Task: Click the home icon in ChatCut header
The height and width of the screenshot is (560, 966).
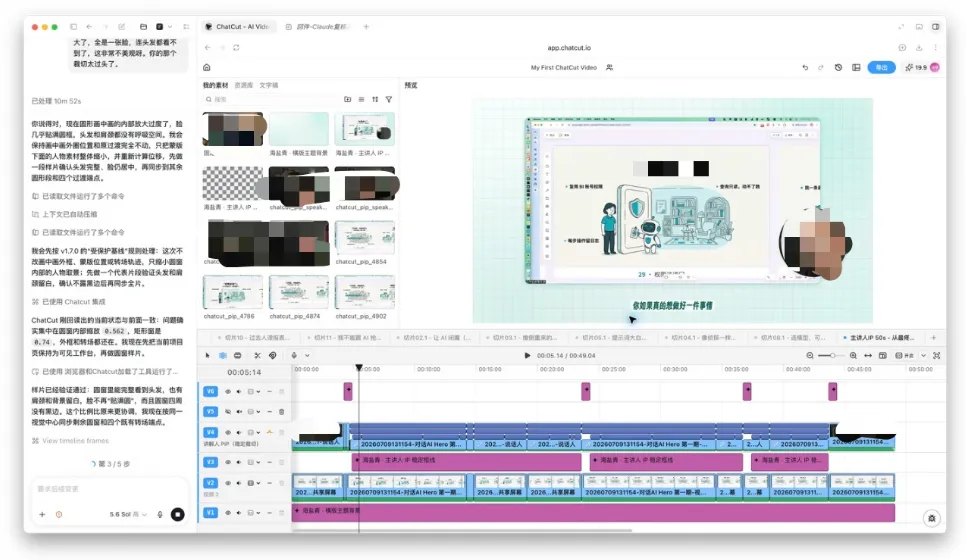Action: pyautogui.click(x=207, y=67)
